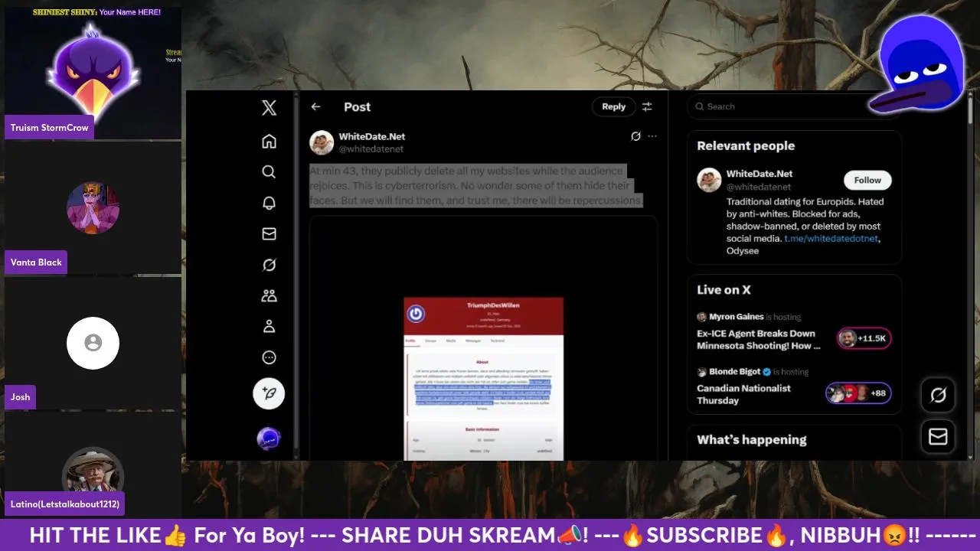The height and width of the screenshot is (551, 980).
Task: Click the Myron Gaines "is hosting" line
Action: 749,317
